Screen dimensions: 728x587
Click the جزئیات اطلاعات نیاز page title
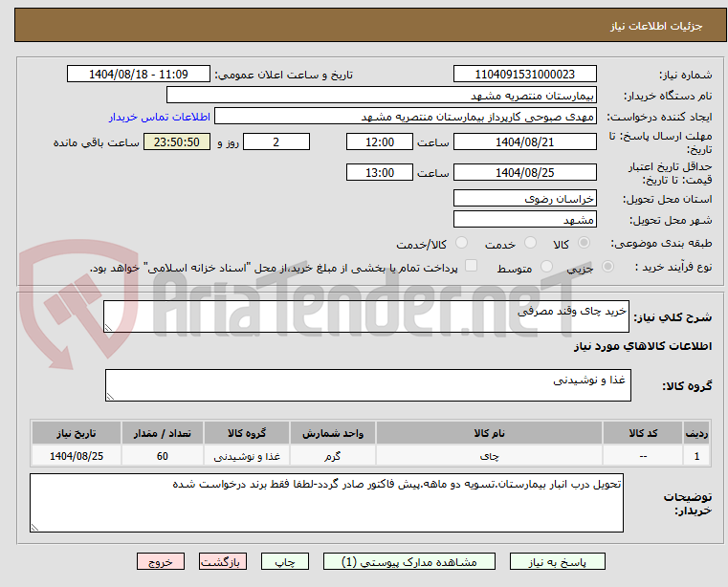(655, 26)
